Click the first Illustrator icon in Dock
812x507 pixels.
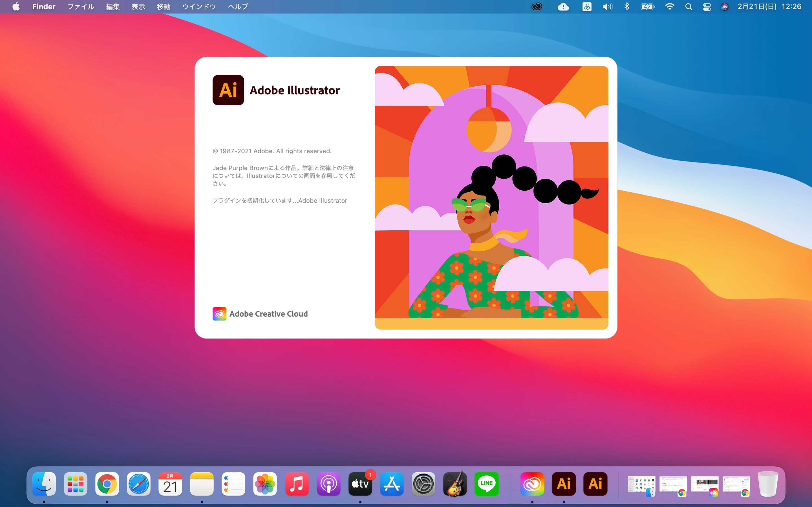click(564, 484)
